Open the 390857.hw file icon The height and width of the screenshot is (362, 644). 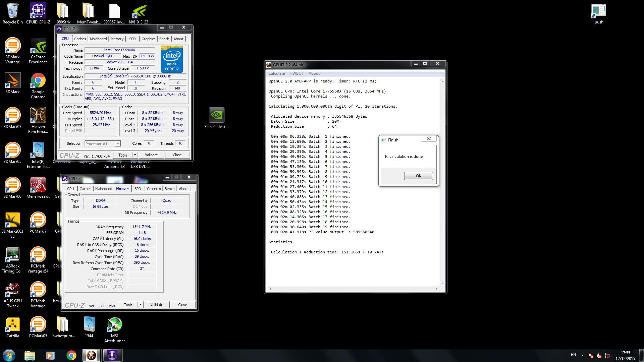tap(114, 13)
